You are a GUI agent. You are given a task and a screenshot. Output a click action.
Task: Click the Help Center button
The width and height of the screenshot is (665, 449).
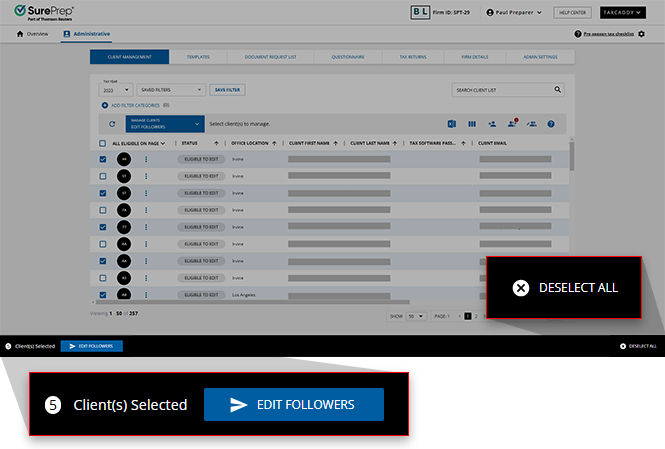pyautogui.click(x=573, y=12)
